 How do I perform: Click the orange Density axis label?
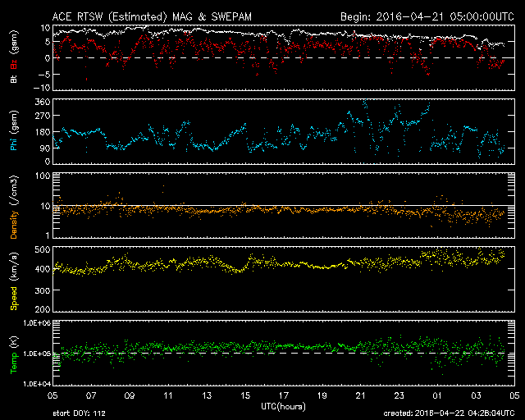[x=14, y=206]
